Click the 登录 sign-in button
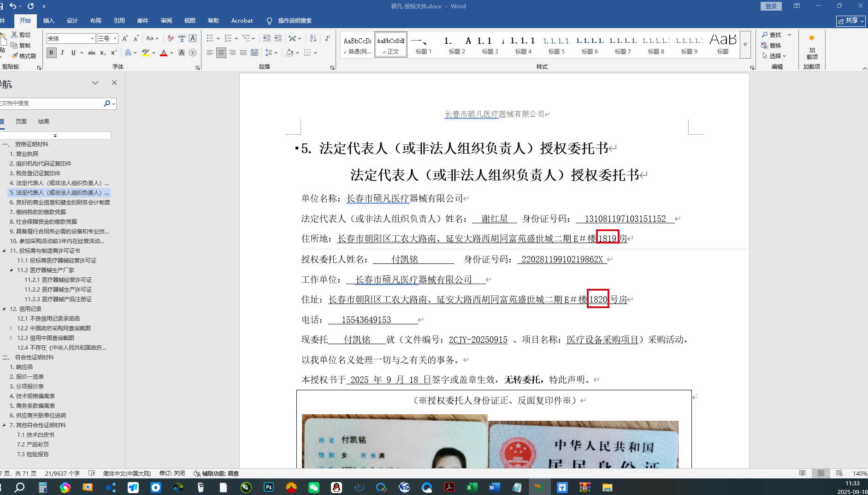Screen dimensions: 868x495 tap(771, 6)
